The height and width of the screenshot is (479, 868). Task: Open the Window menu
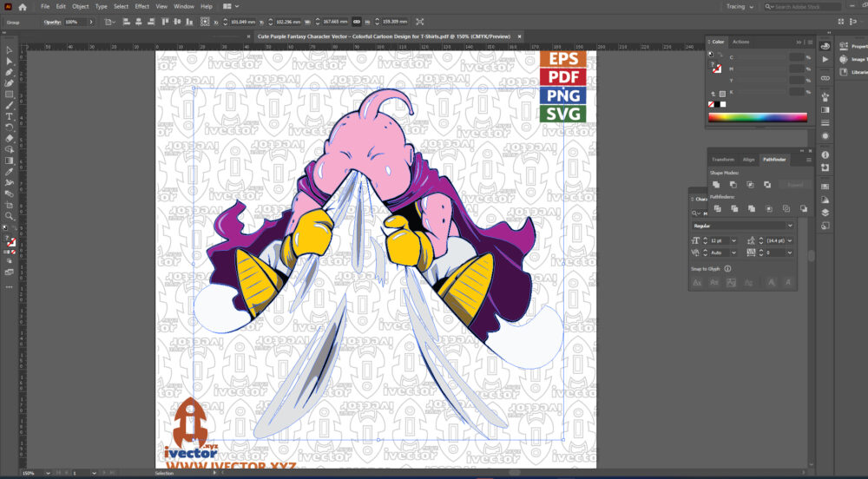click(184, 7)
